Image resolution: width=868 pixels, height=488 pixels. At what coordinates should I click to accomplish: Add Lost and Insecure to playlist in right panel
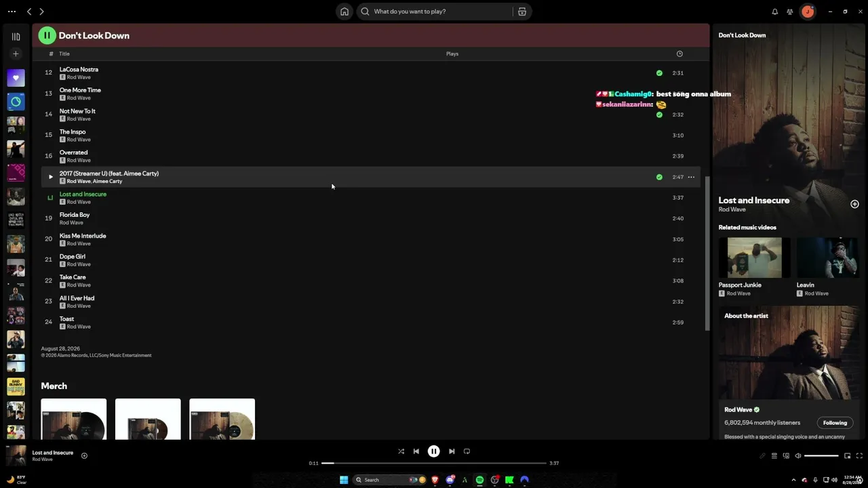pos(854,204)
